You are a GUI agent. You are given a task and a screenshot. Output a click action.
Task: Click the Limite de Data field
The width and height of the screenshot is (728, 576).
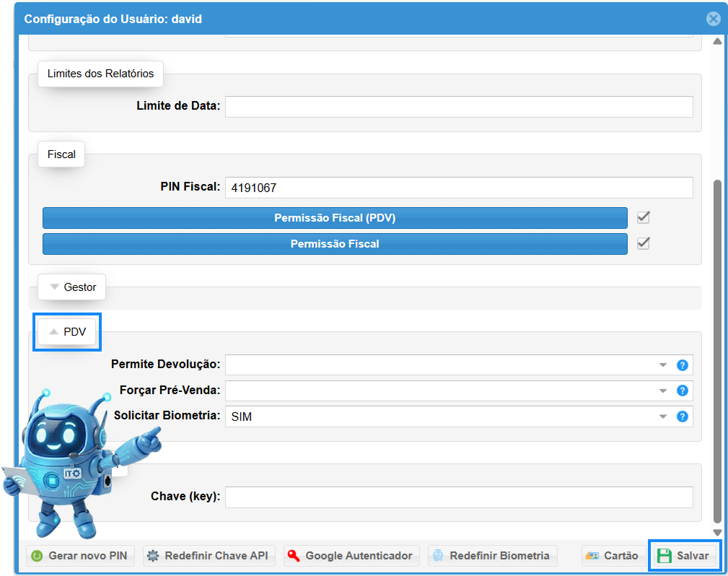(x=458, y=107)
